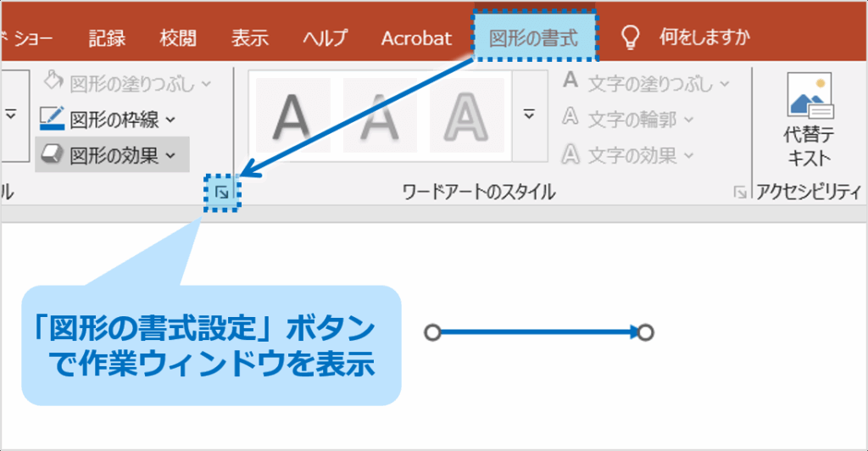Click the 図形の効果 shape icon

click(53, 154)
